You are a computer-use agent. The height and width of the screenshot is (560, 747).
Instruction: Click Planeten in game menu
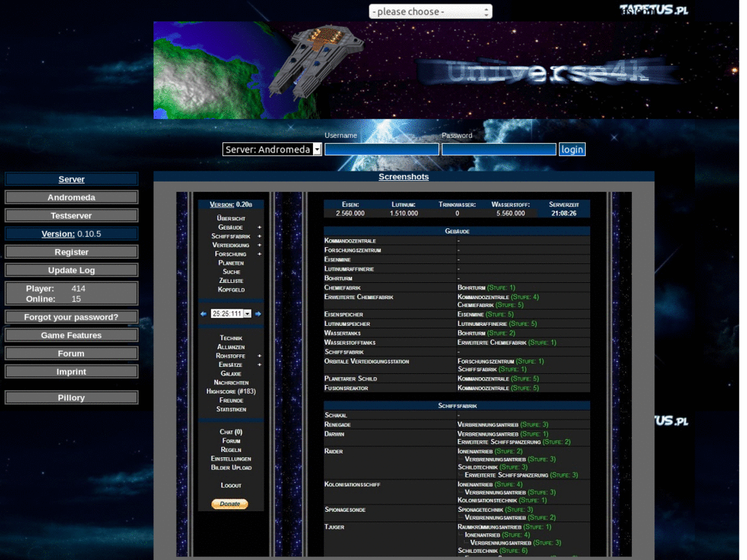coord(231,262)
